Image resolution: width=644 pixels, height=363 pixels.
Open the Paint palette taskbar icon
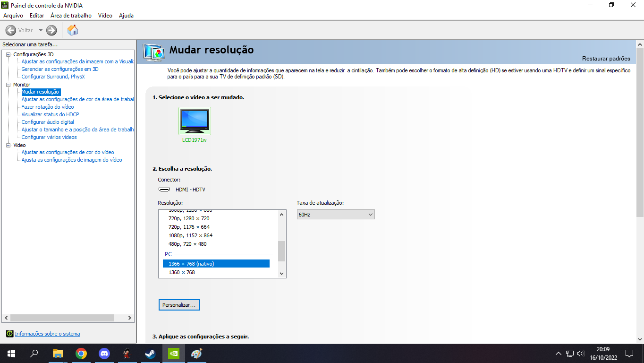pyautogui.click(x=196, y=354)
